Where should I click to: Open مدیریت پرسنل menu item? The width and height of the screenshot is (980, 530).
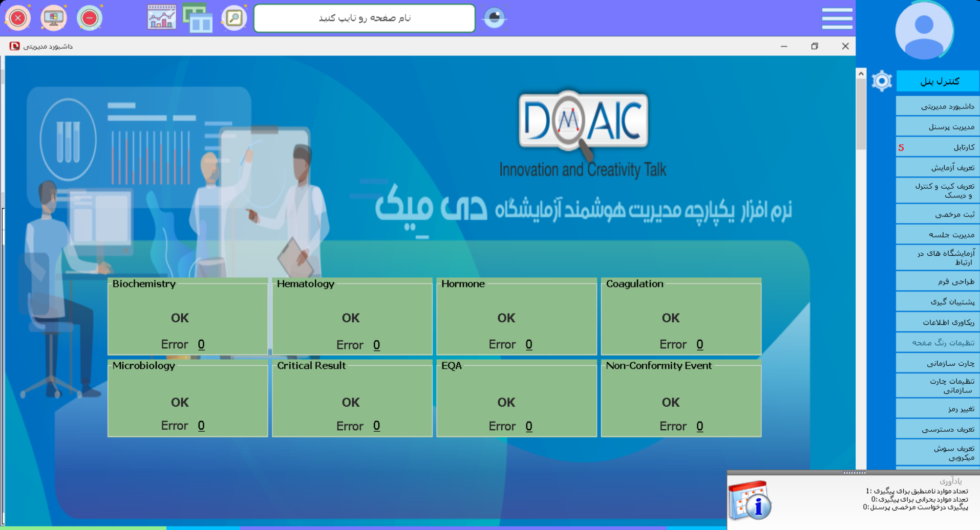coord(938,126)
